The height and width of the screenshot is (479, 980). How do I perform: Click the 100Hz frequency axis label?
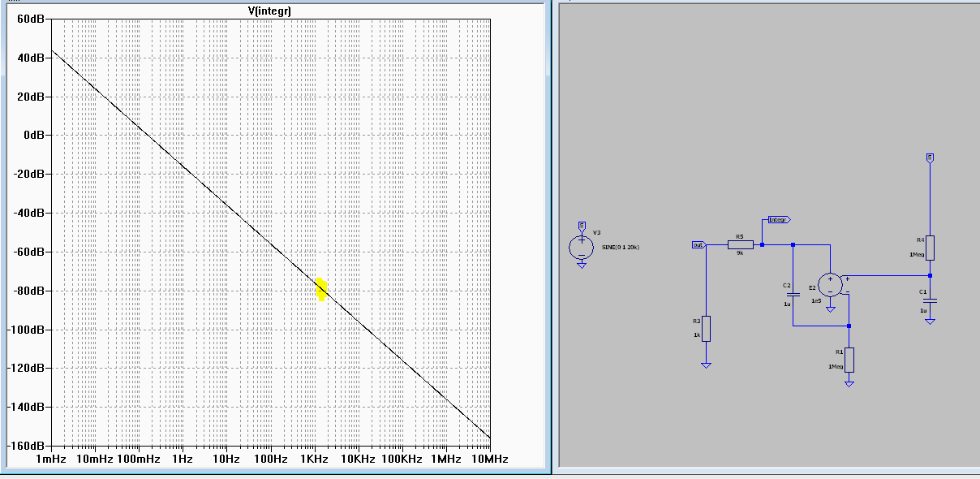coord(270,459)
